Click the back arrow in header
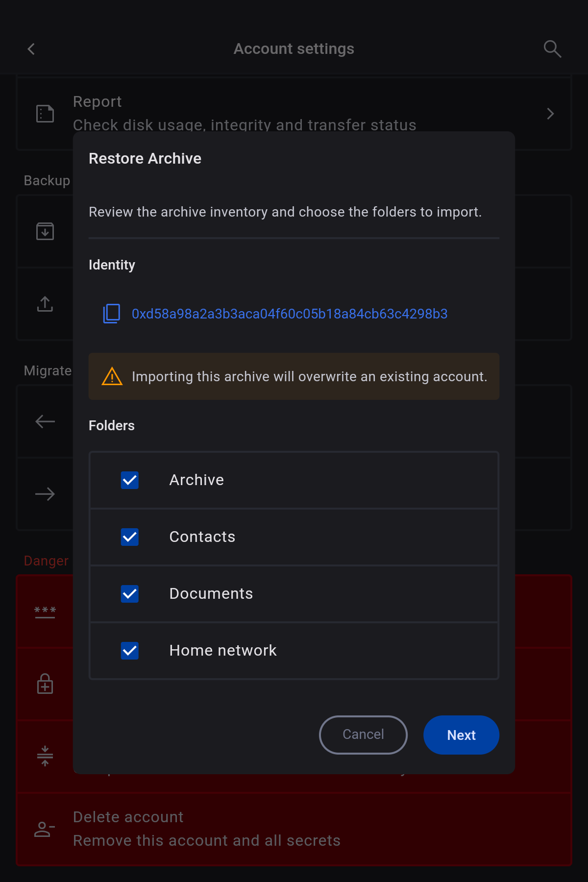The image size is (588, 882). (x=31, y=49)
